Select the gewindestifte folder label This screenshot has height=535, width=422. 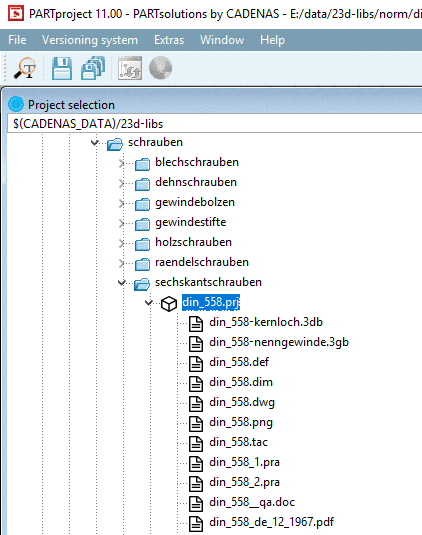191,222
